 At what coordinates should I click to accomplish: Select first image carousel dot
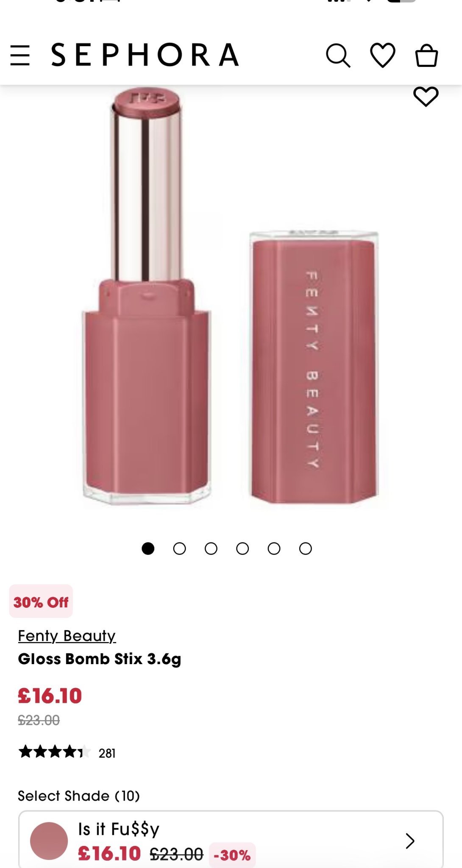(x=148, y=548)
